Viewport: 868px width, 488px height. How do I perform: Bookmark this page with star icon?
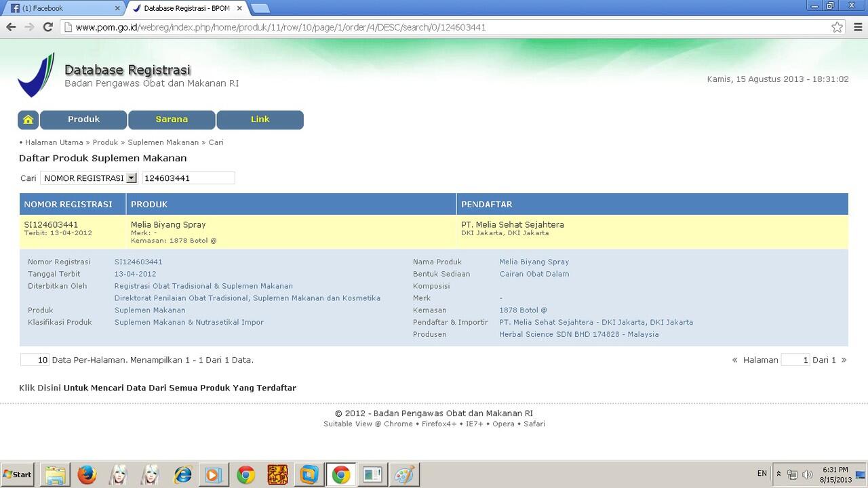click(837, 27)
